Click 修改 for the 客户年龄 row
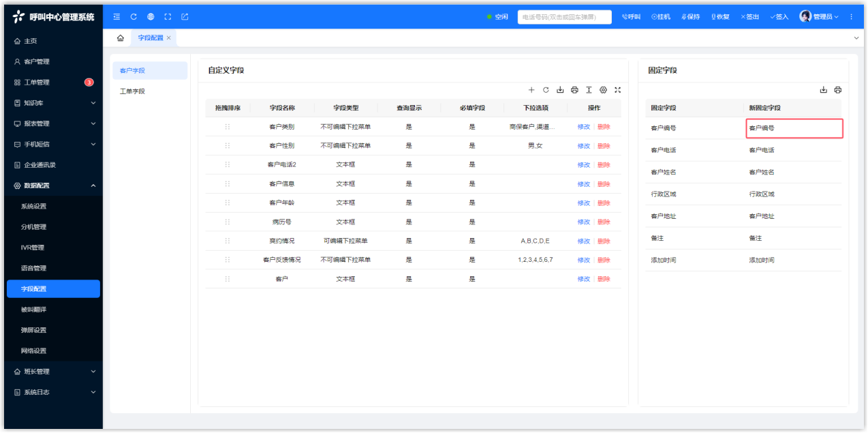Screen dimensions: 868x433 (583, 203)
